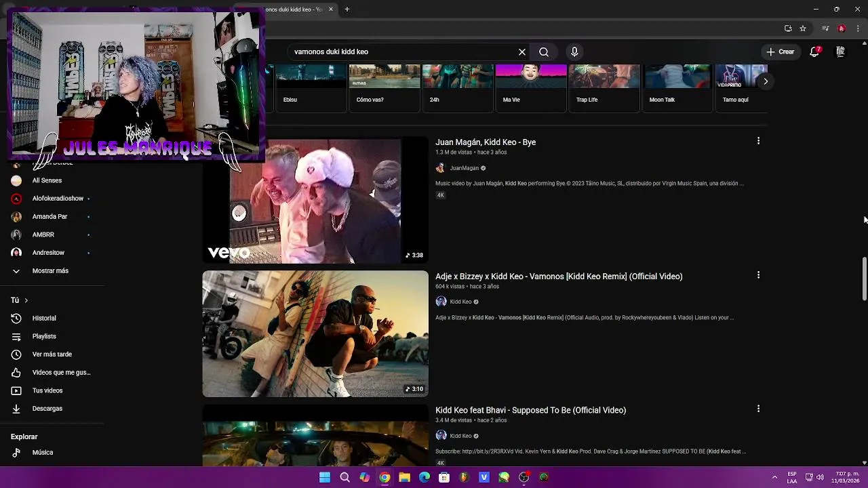868x488 pixels.
Task: Play the Vamonos Kidd Keo Remix thumbnail
Action: tap(315, 333)
